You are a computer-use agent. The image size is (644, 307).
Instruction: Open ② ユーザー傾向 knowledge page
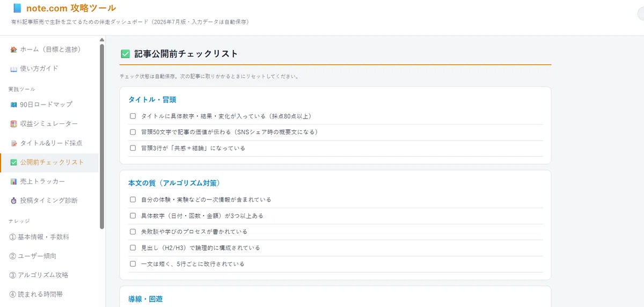[x=49, y=256]
